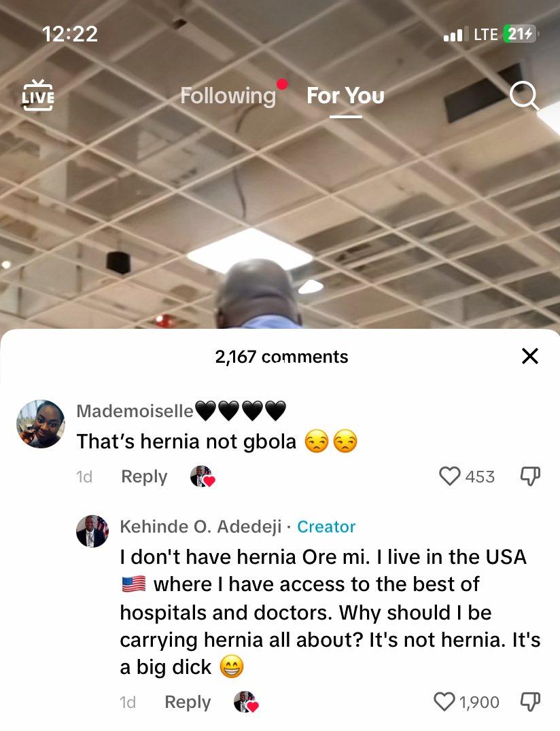This screenshot has width=560, height=731.
Task: Tap the 2,167 comments header
Action: pos(281,357)
